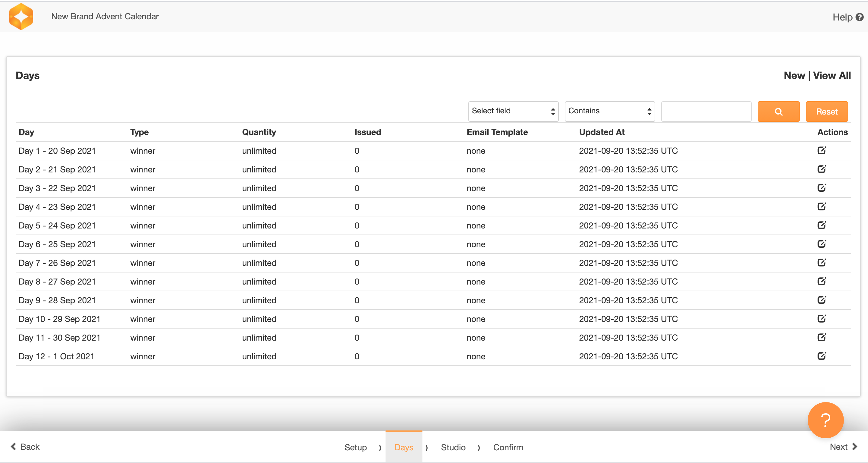
Task: Click the orange search magnifier button
Action: 778,112
